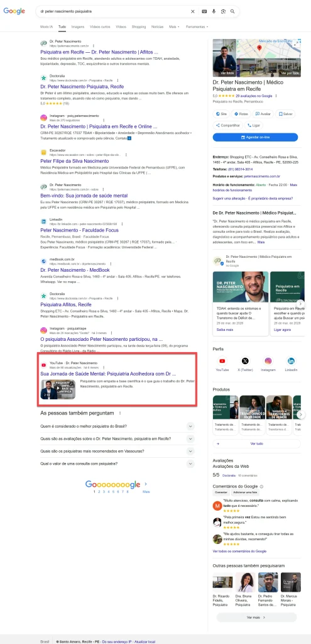Click info icon next to Comentários do Google

tap(261, 487)
